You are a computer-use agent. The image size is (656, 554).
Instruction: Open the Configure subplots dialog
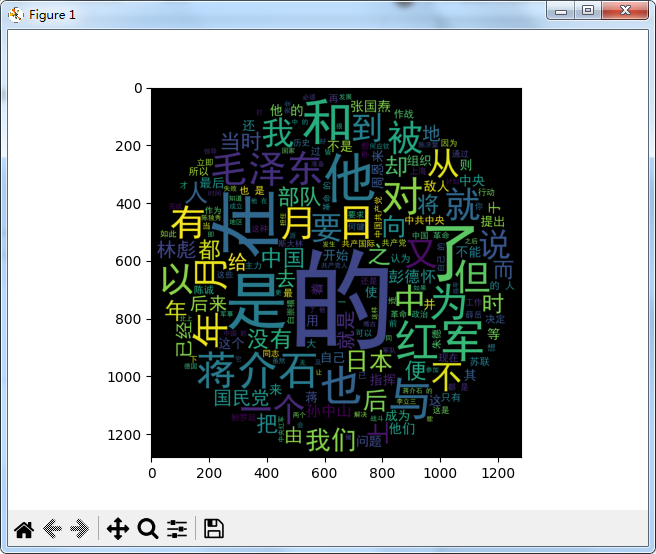click(x=178, y=529)
